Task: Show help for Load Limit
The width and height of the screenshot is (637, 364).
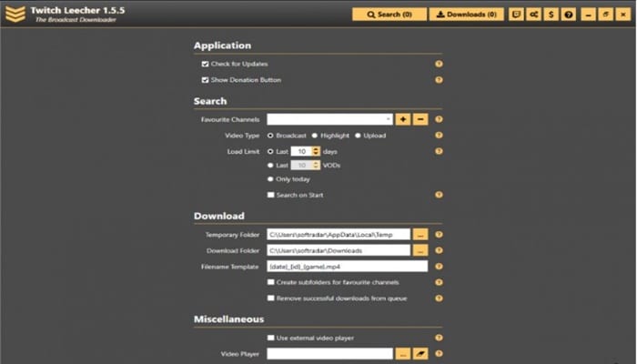Action: [x=439, y=151]
